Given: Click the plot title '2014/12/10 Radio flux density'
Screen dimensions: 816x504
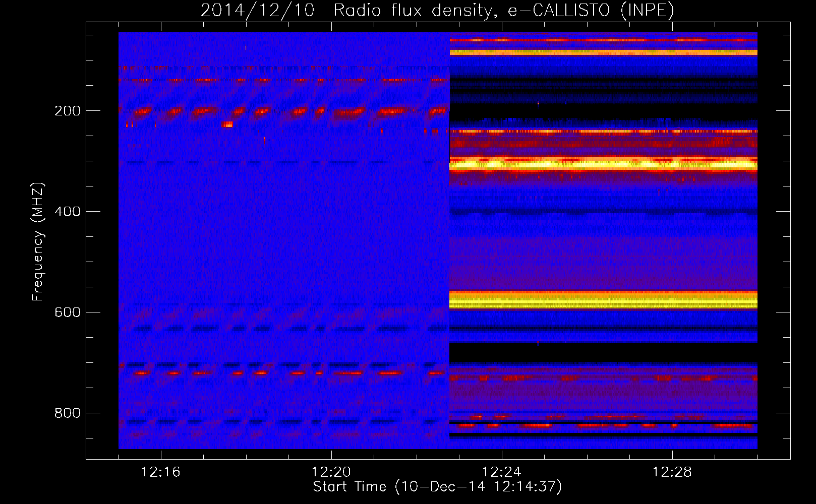Looking at the screenshot, I should click(x=437, y=10).
